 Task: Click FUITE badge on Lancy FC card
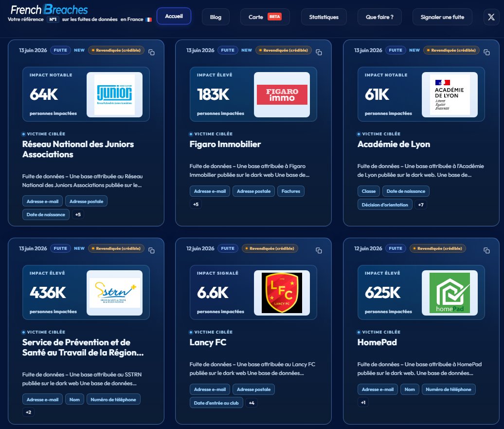click(228, 248)
